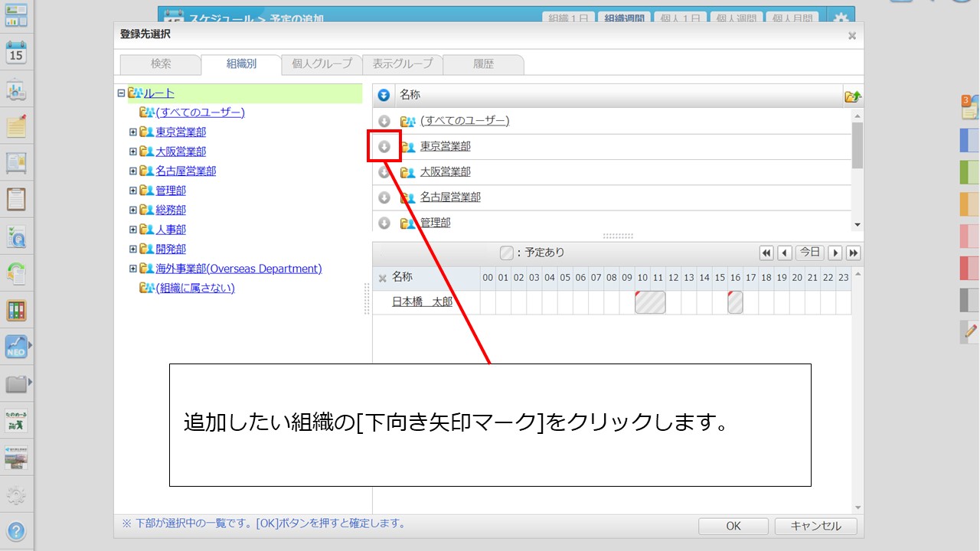Click the 日本橋 太郎 user link
Screen dimensions: 980x551
(422, 302)
